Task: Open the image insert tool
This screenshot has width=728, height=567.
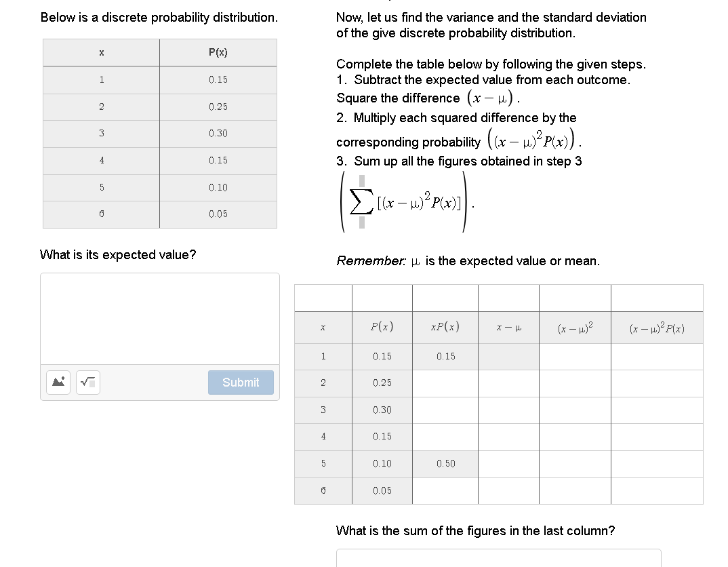Action: [x=58, y=382]
